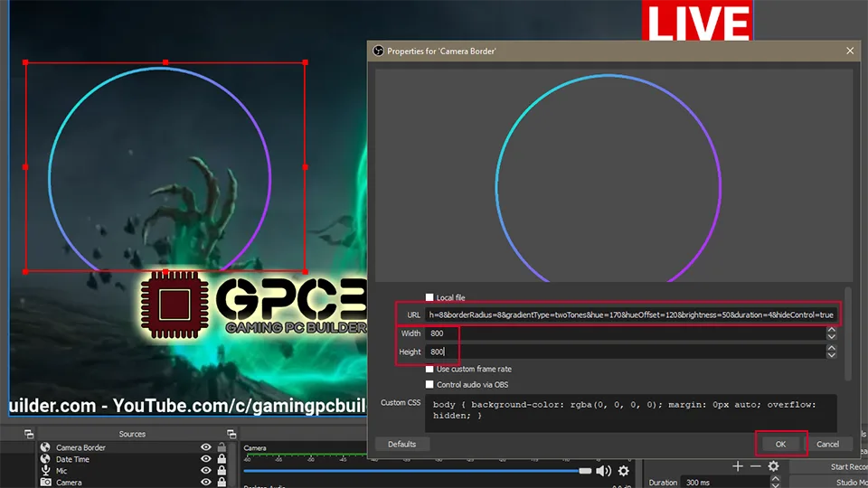Click the Custom CSS text area
868x488 pixels.
tap(630, 413)
